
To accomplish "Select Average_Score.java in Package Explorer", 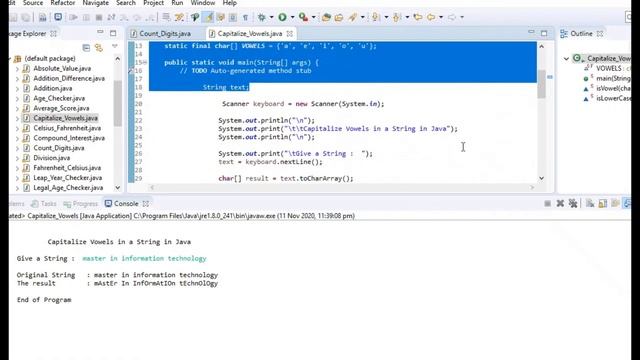I will click(61, 108).
